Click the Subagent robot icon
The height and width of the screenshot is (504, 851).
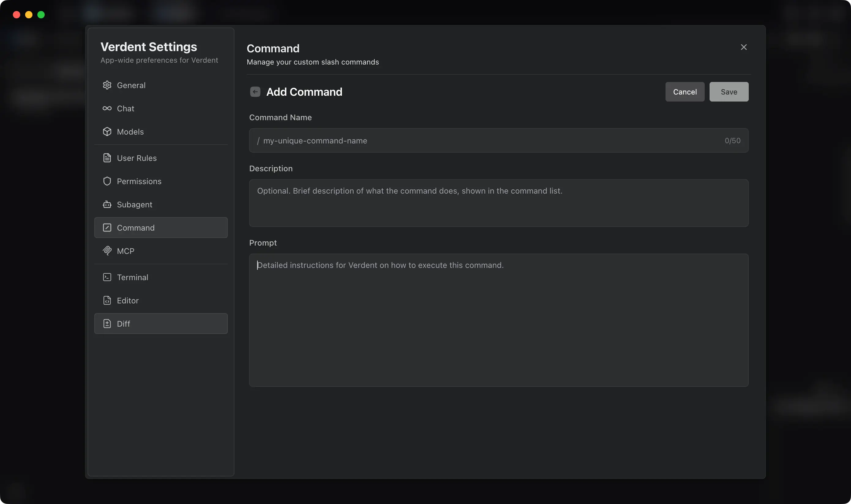tap(107, 205)
